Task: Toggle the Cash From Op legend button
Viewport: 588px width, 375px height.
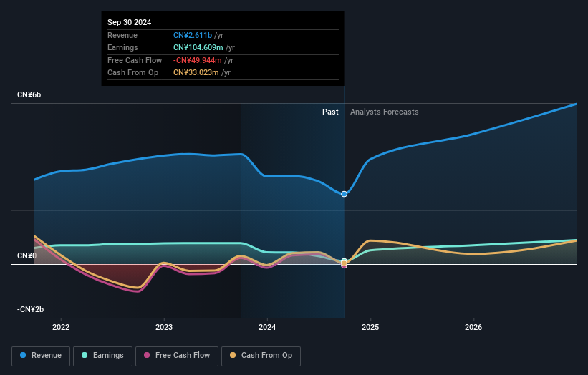Action: click(x=261, y=356)
